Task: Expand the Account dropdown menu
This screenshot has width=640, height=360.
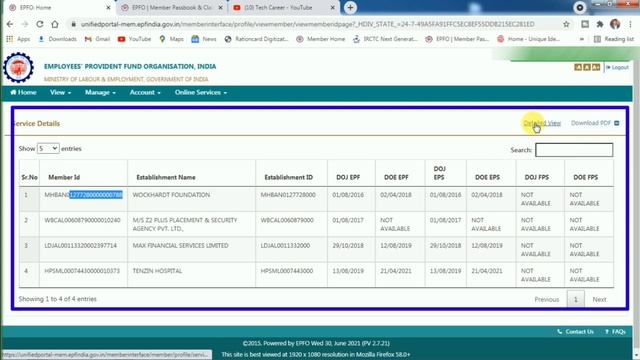Action: [x=145, y=93]
